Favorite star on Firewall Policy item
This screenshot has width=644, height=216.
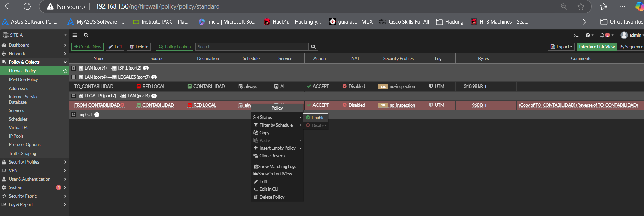[65, 71]
